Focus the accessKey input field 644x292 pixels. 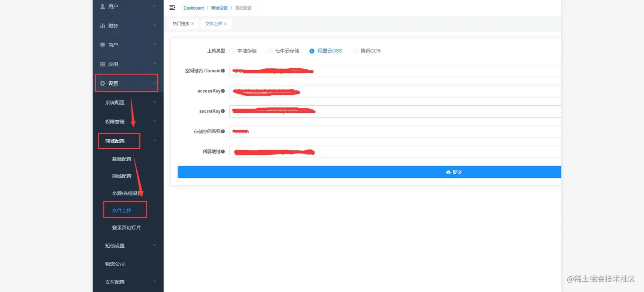click(395, 91)
